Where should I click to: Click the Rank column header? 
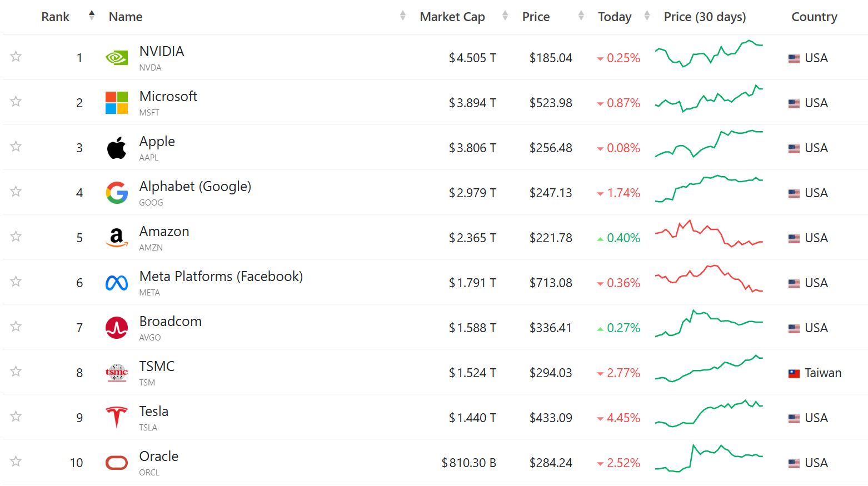[x=56, y=17]
